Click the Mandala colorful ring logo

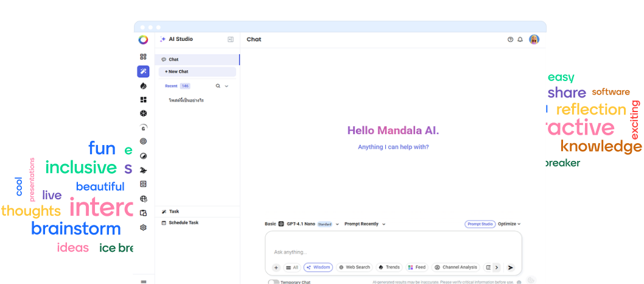[143, 40]
